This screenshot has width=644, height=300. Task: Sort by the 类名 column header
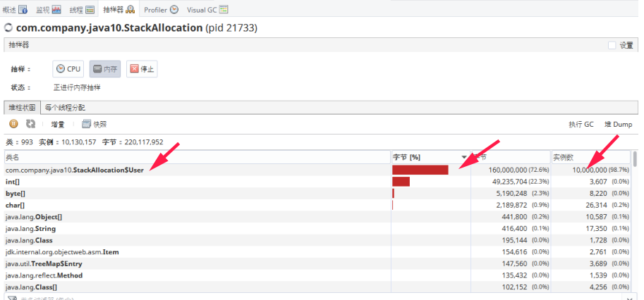click(198, 157)
